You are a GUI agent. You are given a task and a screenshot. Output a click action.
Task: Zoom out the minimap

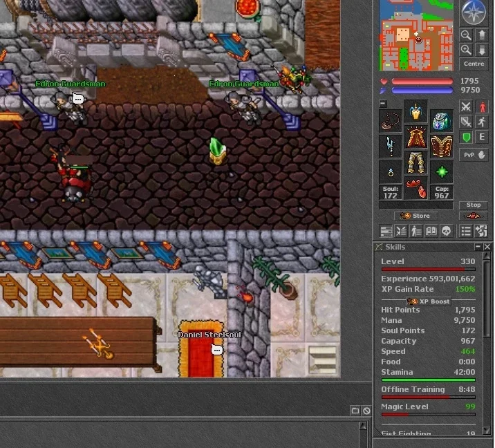(x=466, y=35)
